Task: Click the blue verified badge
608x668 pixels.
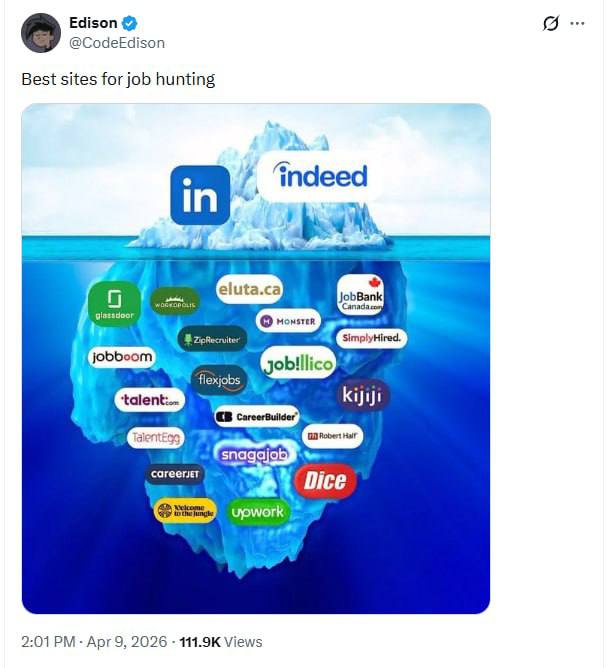Action: (130, 23)
